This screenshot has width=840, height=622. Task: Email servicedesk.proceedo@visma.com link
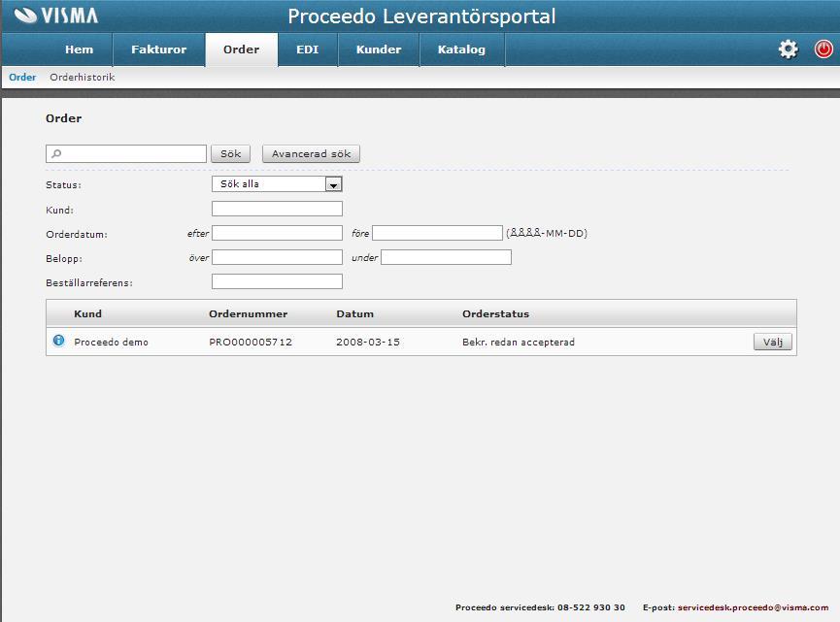point(753,607)
